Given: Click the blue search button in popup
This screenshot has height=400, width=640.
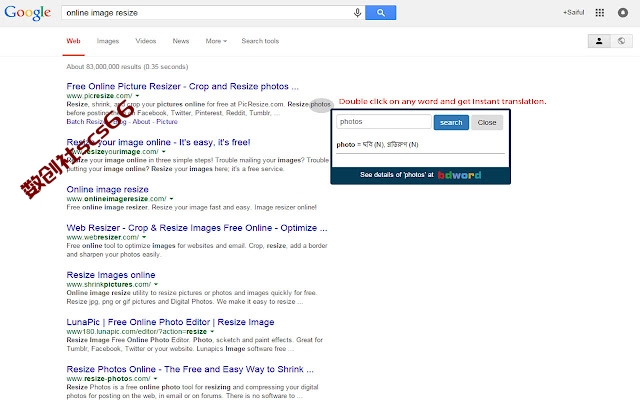Looking at the screenshot, I should pos(451,122).
